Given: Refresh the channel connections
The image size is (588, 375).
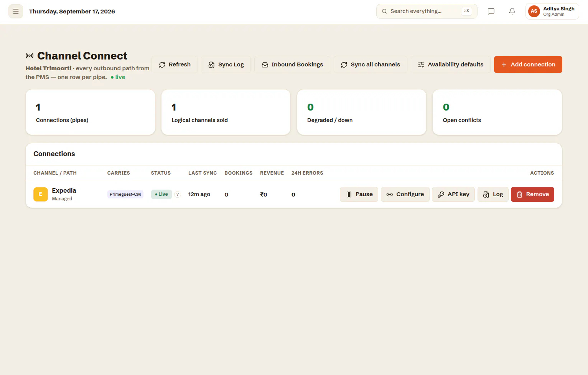Looking at the screenshot, I should pyautogui.click(x=175, y=64).
